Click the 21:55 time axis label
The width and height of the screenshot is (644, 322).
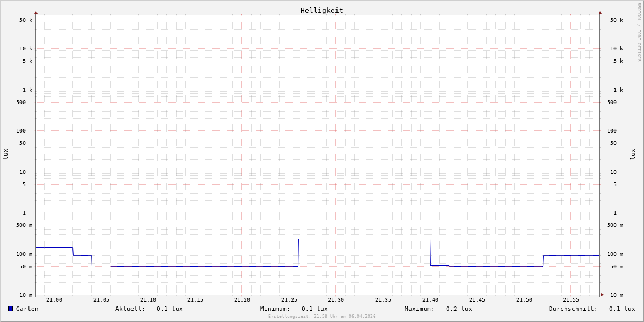tap(571, 300)
